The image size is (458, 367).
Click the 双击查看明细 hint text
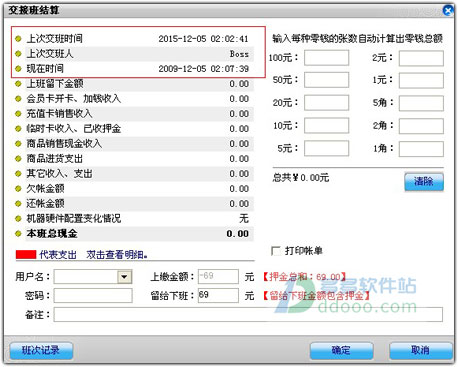pos(117,255)
